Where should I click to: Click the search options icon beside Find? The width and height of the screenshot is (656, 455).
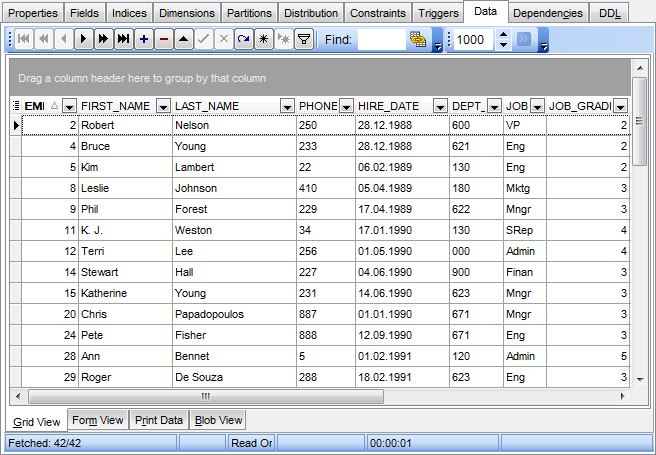[x=418, y=40]
